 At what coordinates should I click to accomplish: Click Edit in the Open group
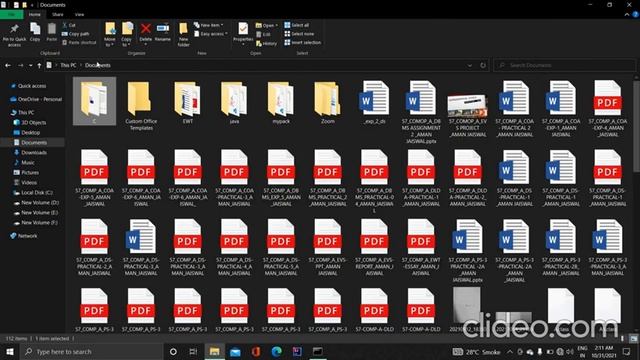point(263,34)
